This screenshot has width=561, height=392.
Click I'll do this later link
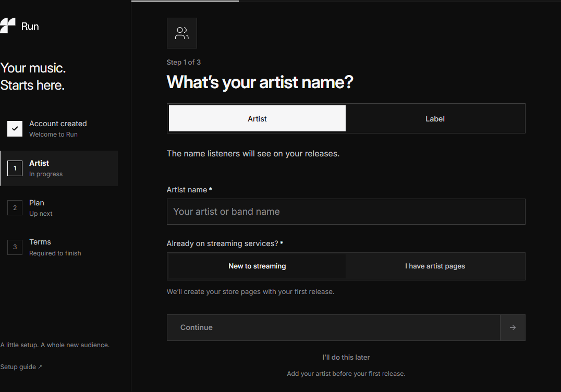pos(346,357)
